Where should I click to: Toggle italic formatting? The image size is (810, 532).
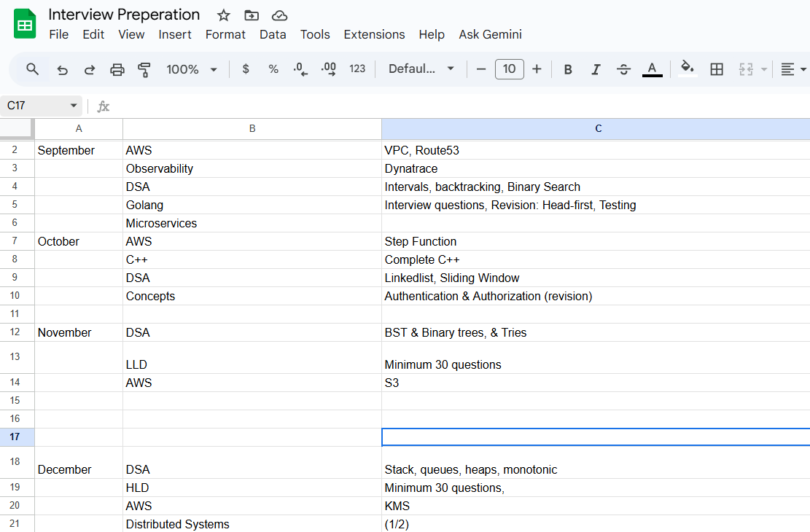[596, 69]
